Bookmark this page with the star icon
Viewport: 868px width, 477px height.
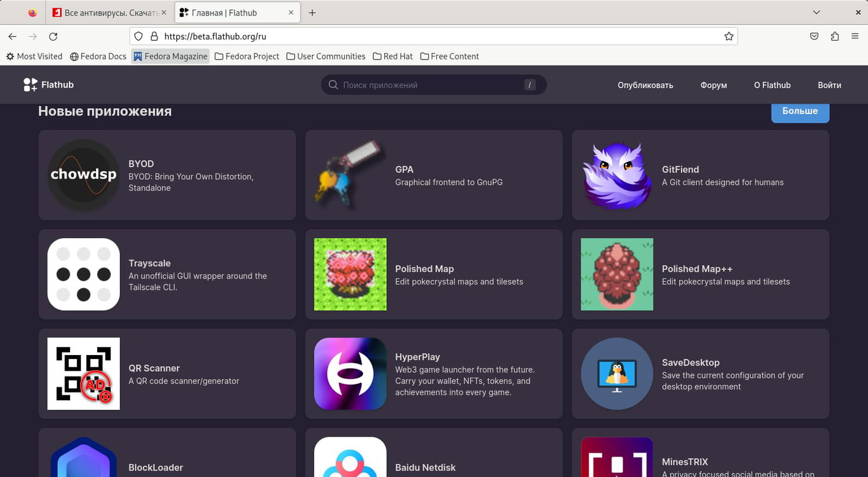pos(729,36)
